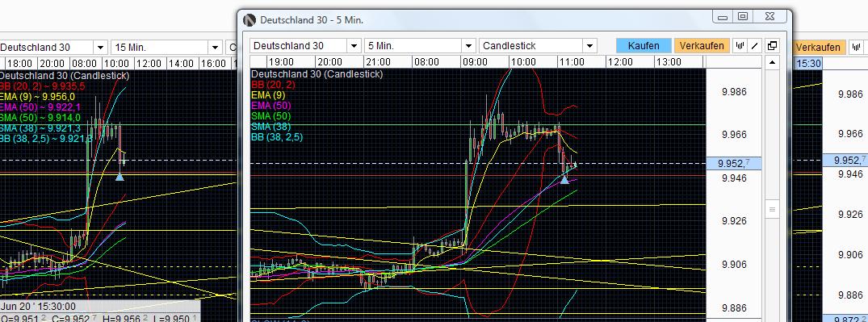
Task: Click 14:00 on the 15 Min. time axis
Action: pyautogui.click(x=181, y=64)
